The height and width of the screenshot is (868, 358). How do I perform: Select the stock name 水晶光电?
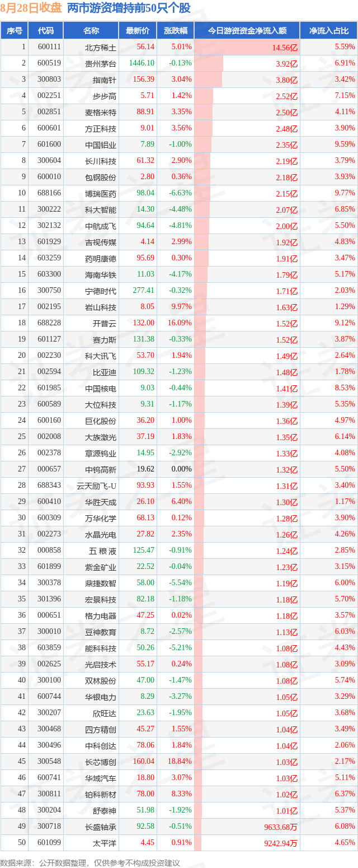pos(101,535)
